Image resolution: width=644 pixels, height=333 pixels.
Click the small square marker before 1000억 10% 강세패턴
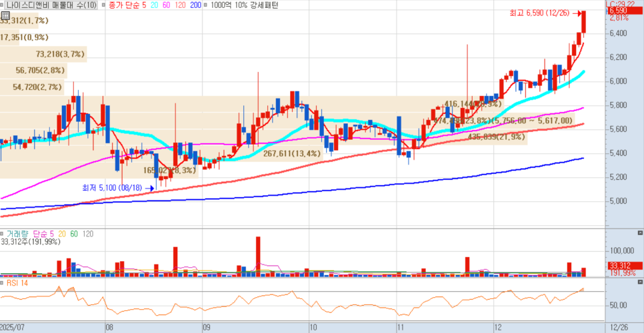[x=206, y=5]
